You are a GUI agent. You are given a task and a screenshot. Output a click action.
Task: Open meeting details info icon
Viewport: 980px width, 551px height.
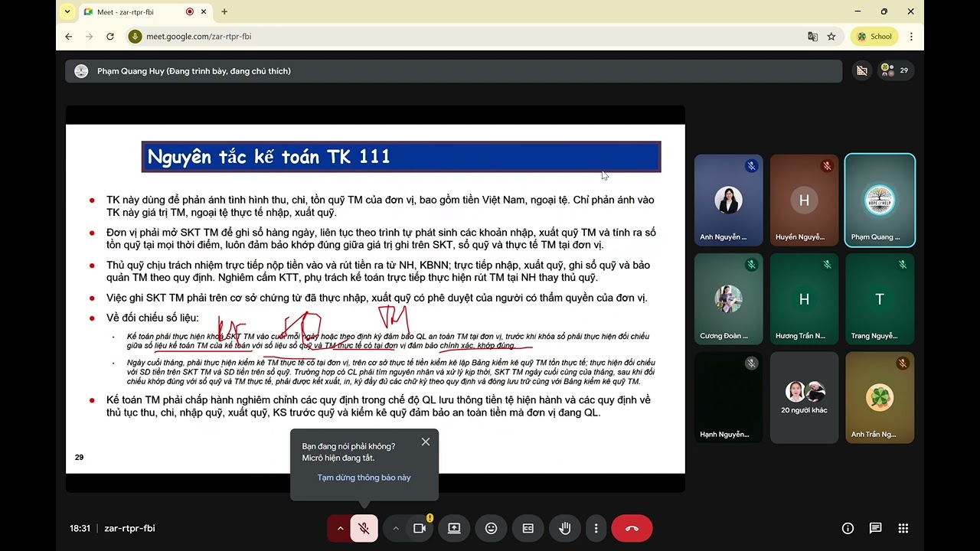click(848, 528)
